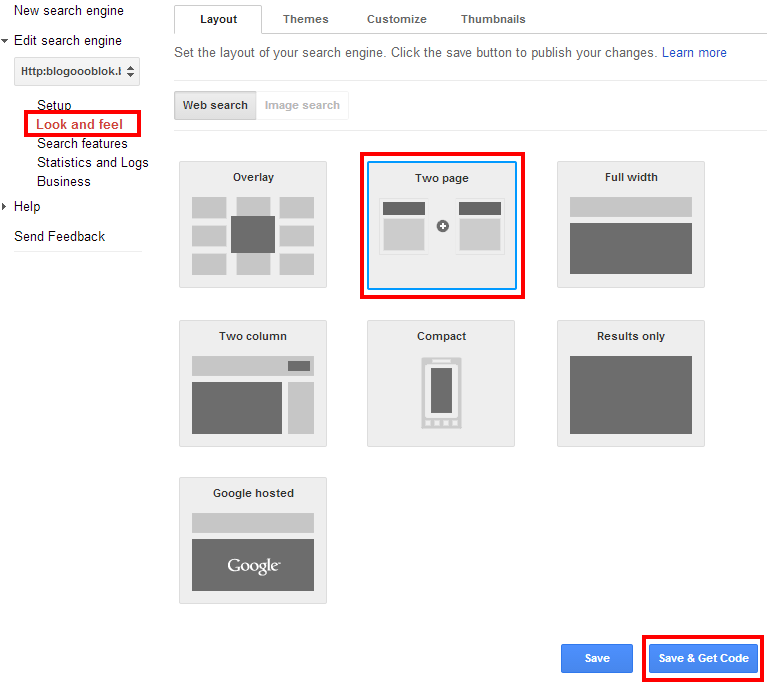Collapse the Edit search engine section
This screenshot has height=684, width=767.
pyautogui.click(x=5, y=41)
